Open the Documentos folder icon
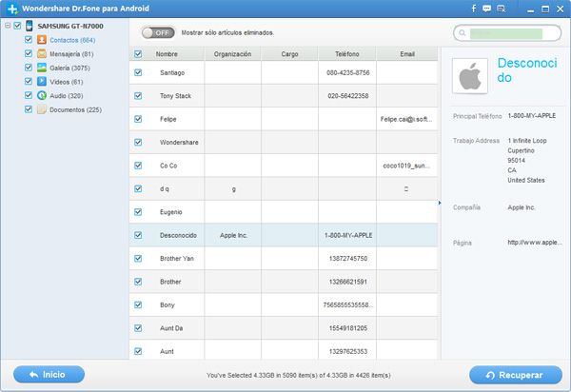 tap(42, 109)
